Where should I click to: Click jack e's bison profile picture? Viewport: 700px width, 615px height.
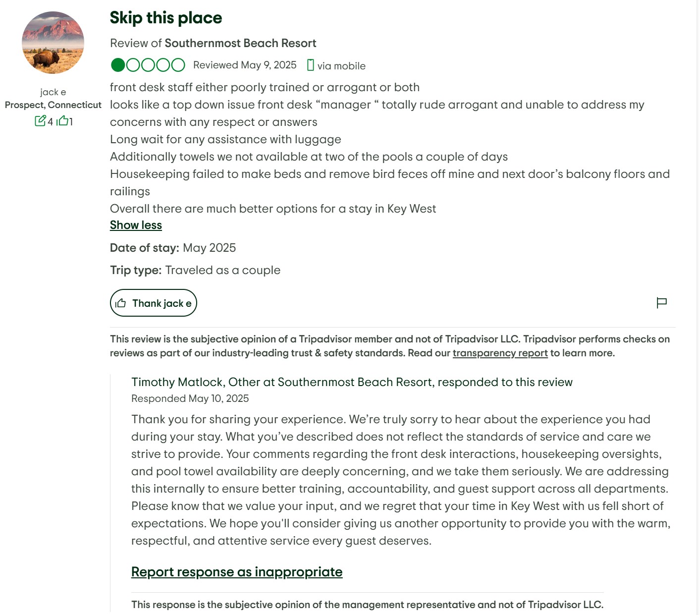point(53,43)
